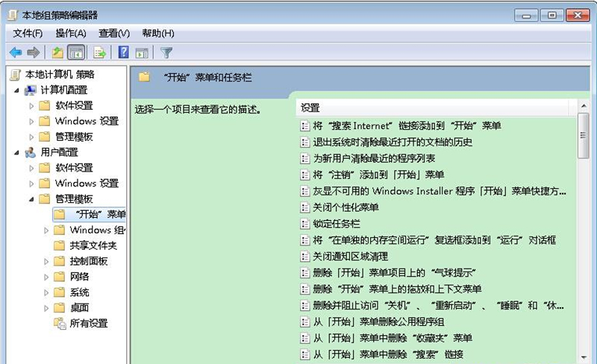This screenshot has height=364, width=597.
Task: Expand the 控制面板 tree node
Action: (46, 262)
